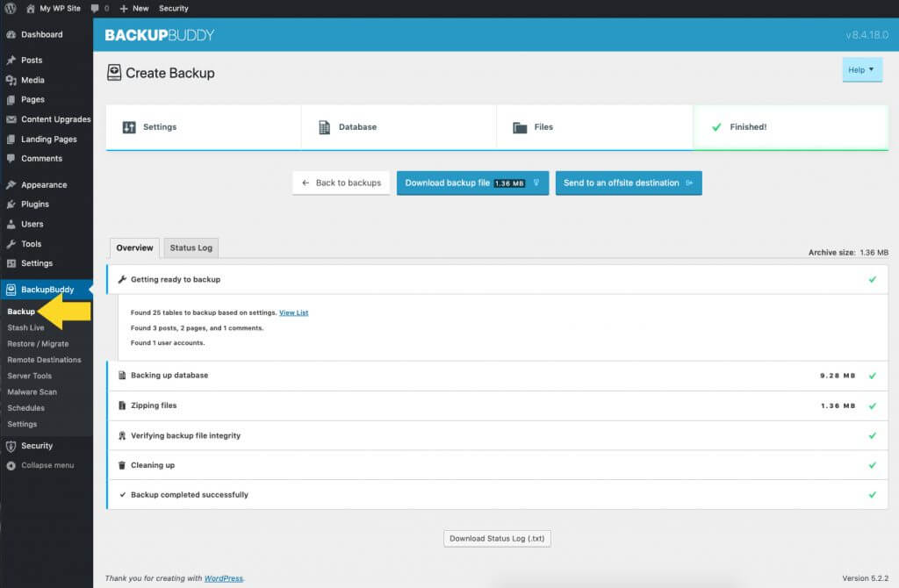Screen dimensions: 899x588
Task: Expand the Getting ready to backup section
Action: click(497, 280)
